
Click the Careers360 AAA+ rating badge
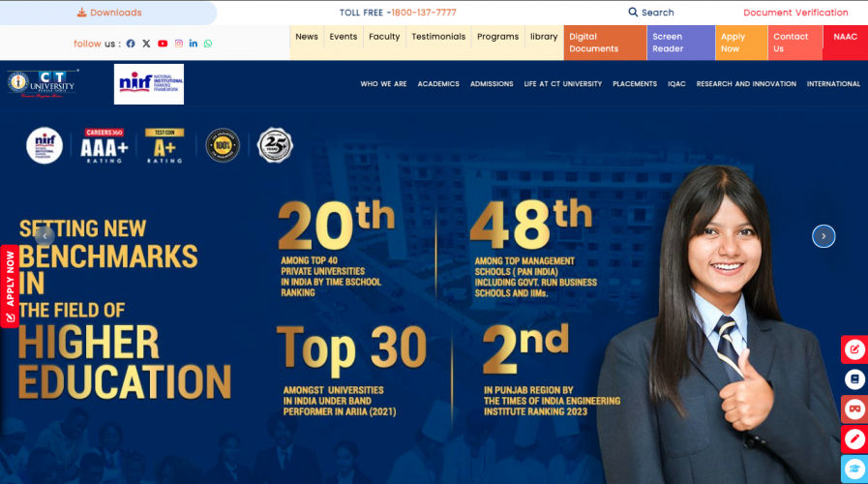[105, 145]
